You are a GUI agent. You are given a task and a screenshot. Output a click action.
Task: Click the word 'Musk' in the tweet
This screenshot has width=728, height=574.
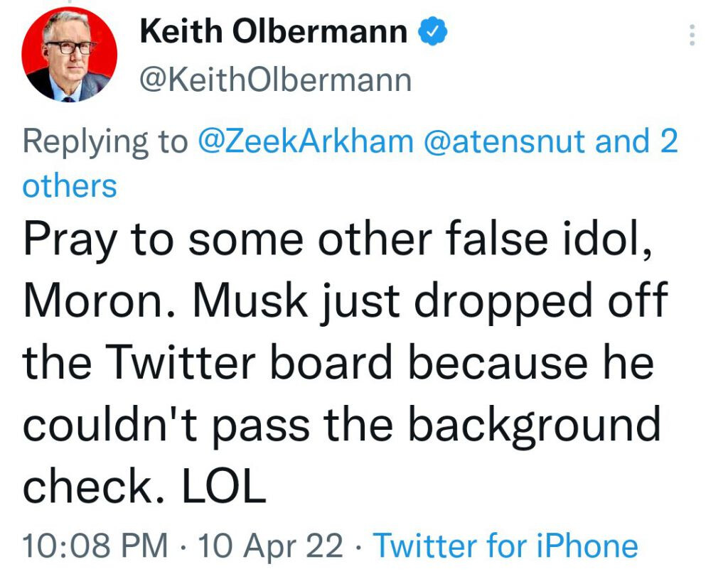250,300
